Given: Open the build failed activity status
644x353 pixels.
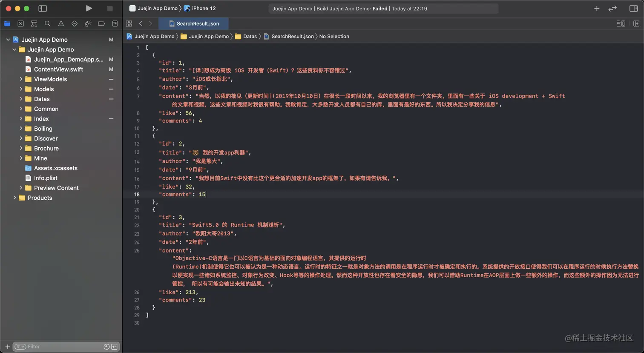Looking at the screenshot, I should (383, 9).
